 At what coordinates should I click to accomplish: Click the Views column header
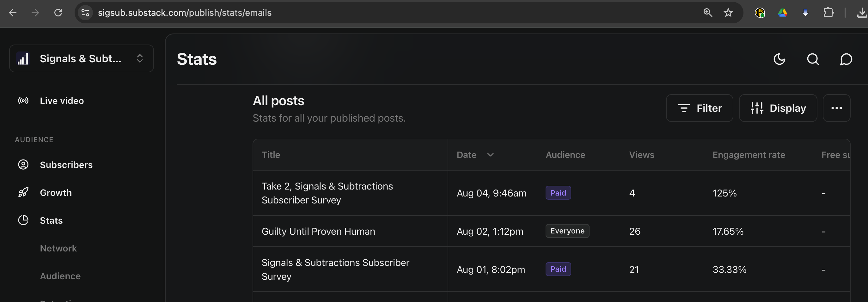pos(642,155)
